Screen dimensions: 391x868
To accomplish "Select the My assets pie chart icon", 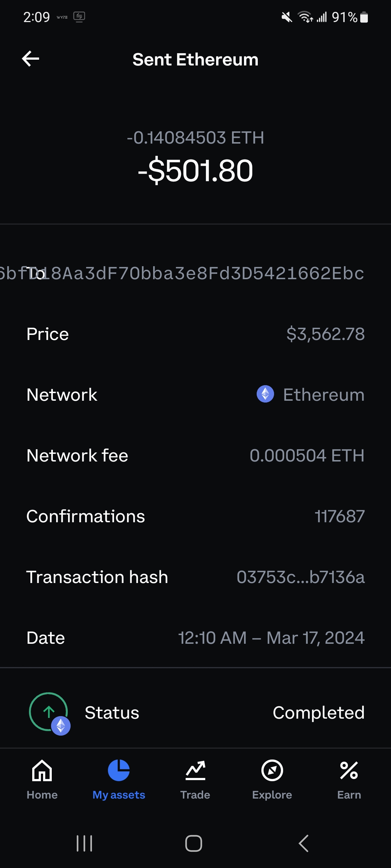I will (x=119, y=770).
